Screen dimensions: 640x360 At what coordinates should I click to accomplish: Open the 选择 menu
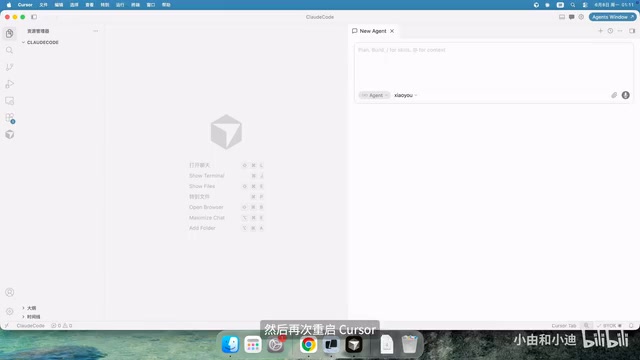tap(74, 5)
